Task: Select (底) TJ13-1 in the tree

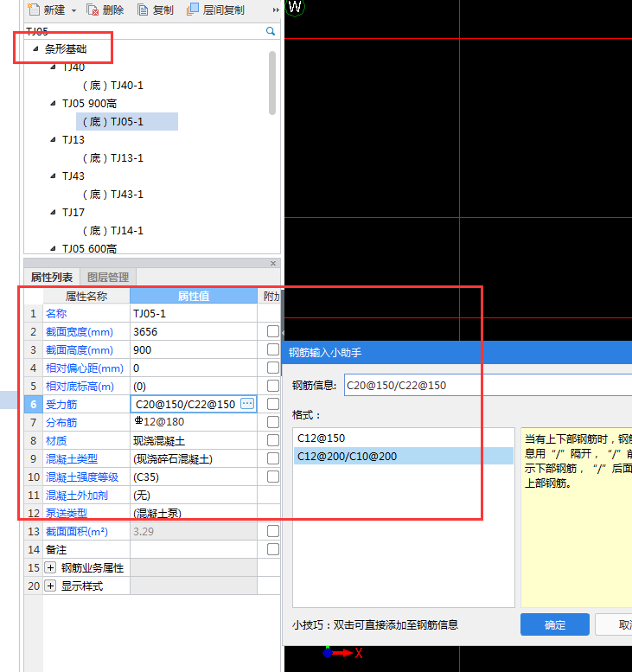Action: (x=113, y=158)
